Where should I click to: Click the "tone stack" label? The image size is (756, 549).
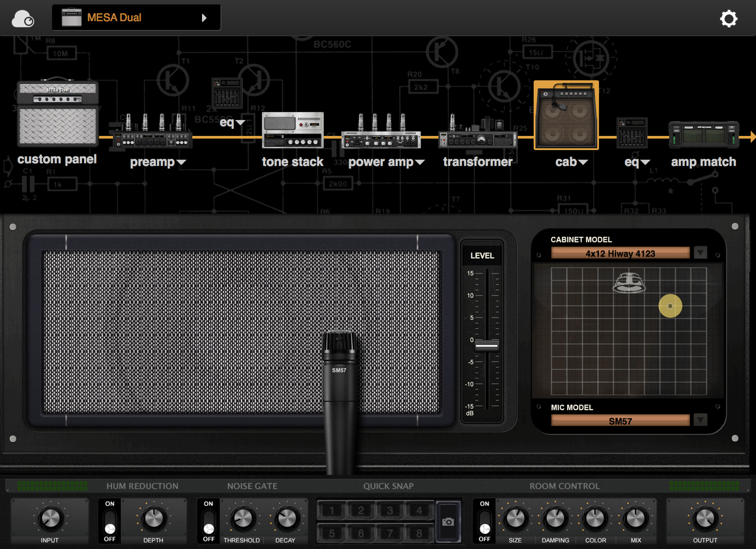point(293,162)
